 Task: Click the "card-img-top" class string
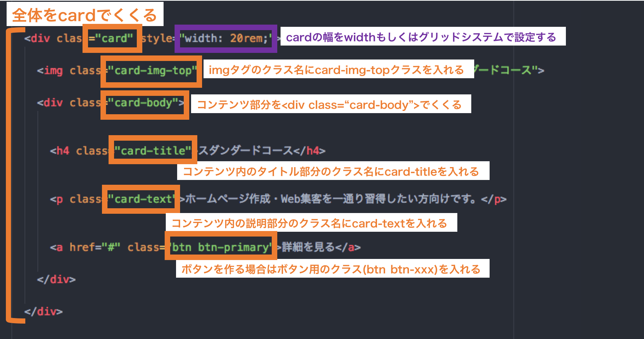(152, 70)
